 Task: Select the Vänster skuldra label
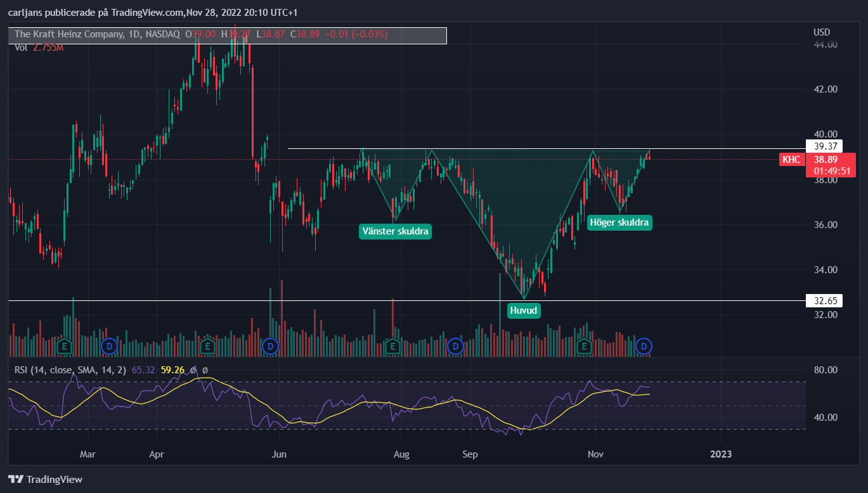395,231
